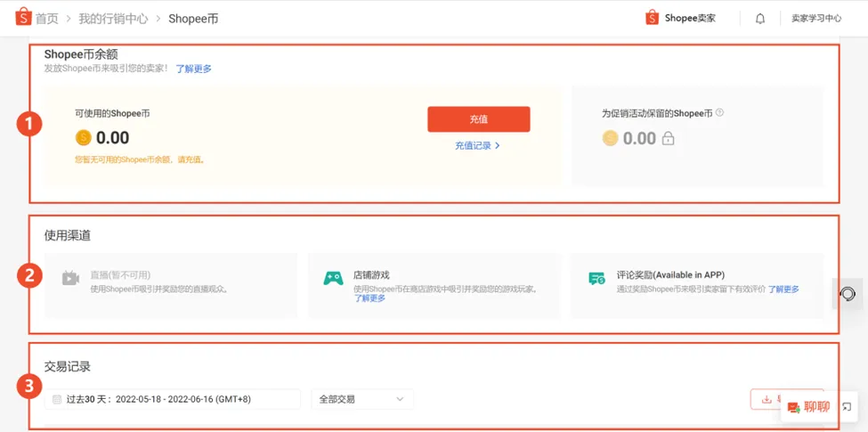
Task: Click the 充值 button
Action: (479, 119)
